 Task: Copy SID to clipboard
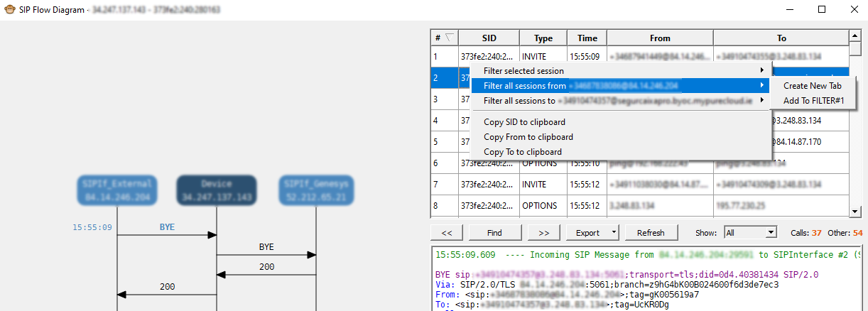click(x=524, y=122)
